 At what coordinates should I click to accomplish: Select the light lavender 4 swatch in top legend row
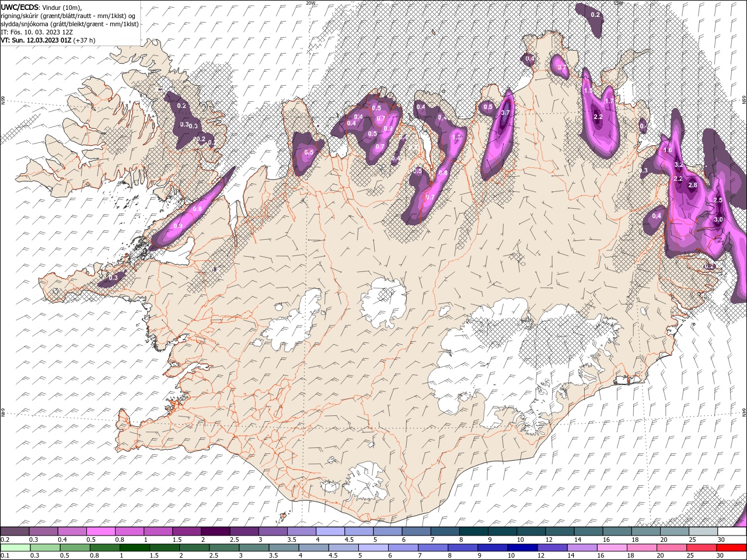click(x=330, y=531)
